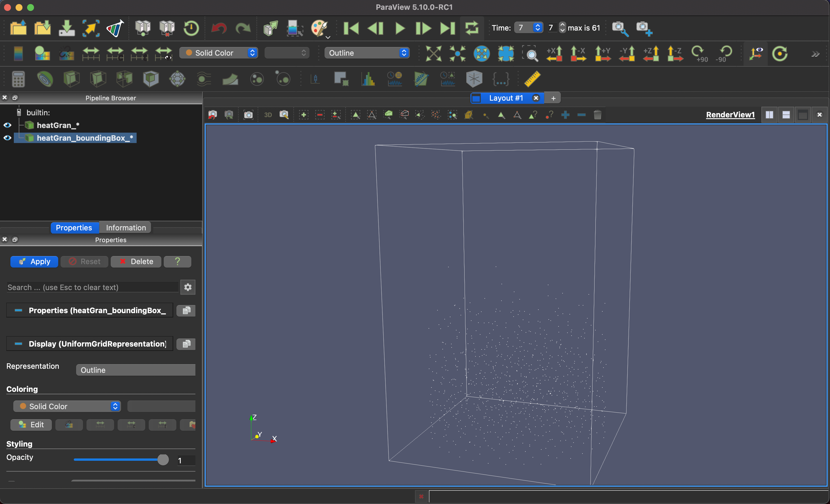Open the Solid Color dropdown under Coloring
The width and height of the screenshot is (830, 504).
click(67, 406)
